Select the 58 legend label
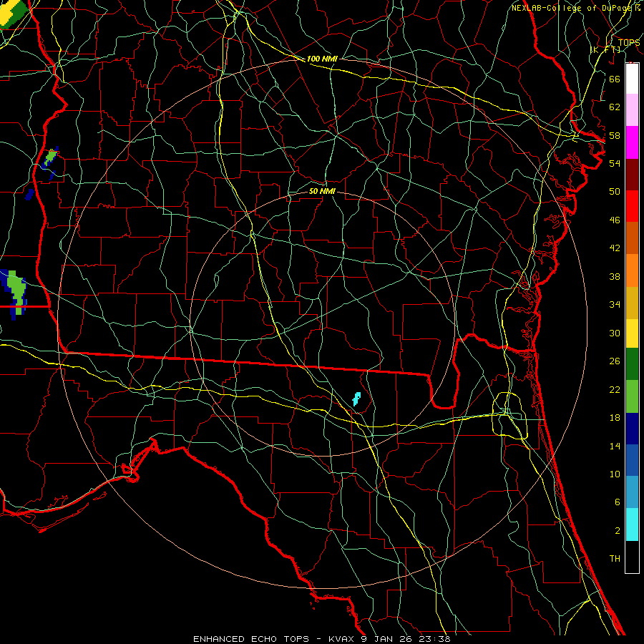644x644 pixels. pos(615,135)
